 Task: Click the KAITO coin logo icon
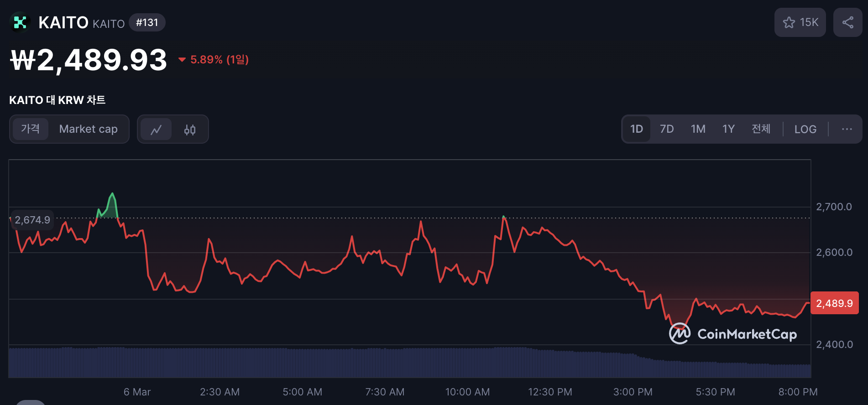[x=20, y=22]
